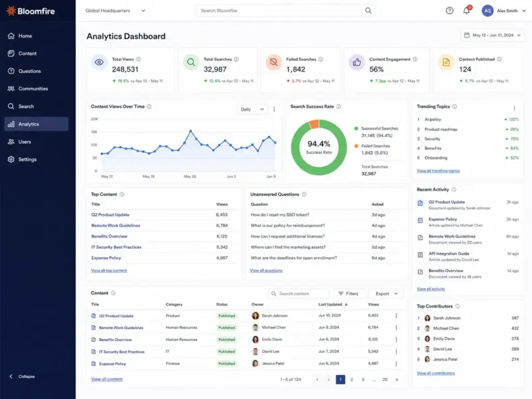Viewport: 532px width, 399px height.
Task: Click Q2 Product Update activity document icon
Action: (420, 203)
